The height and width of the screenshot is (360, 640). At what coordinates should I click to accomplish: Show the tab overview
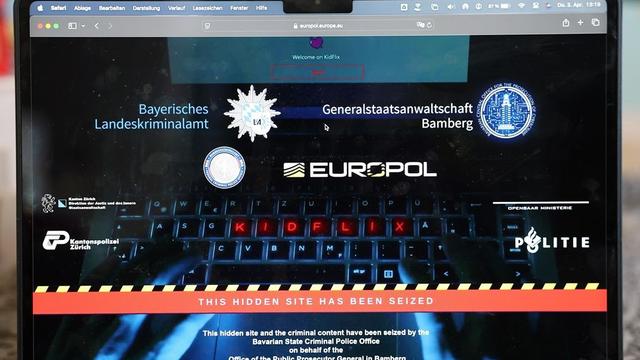(596, 22)
